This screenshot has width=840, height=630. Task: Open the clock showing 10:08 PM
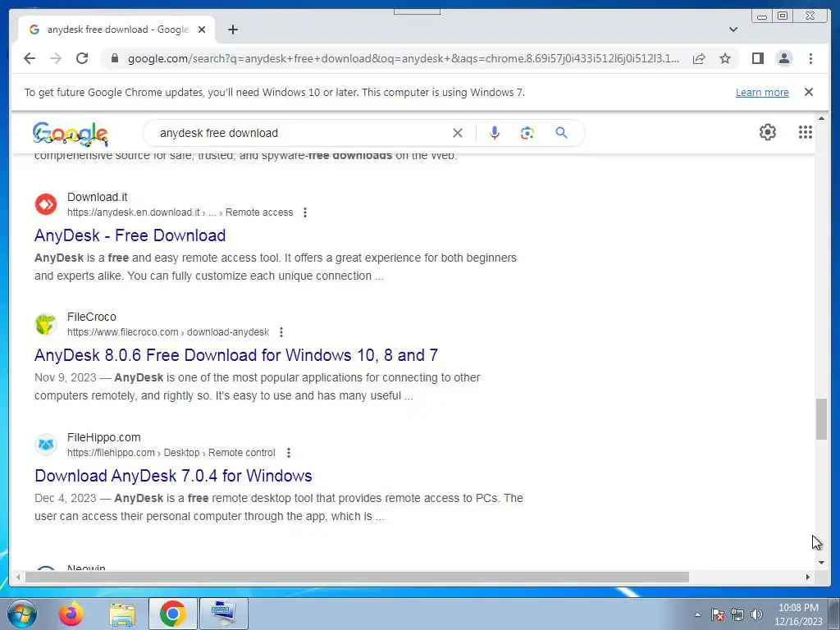798,614
